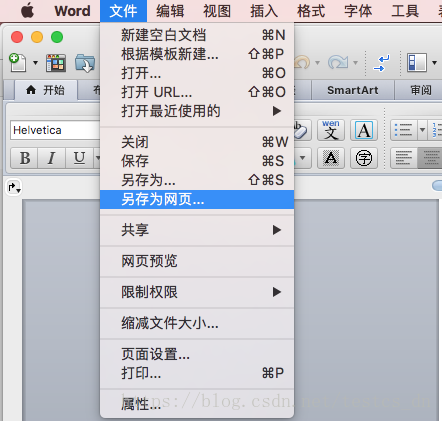The image size is (442, 421).
Task: Open the 格式 menu
Action: (311, 11)
